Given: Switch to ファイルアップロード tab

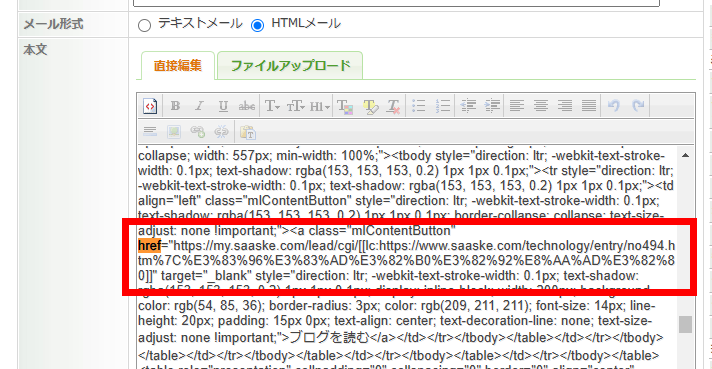Looking at the screenshot, I should pos(290,66).
